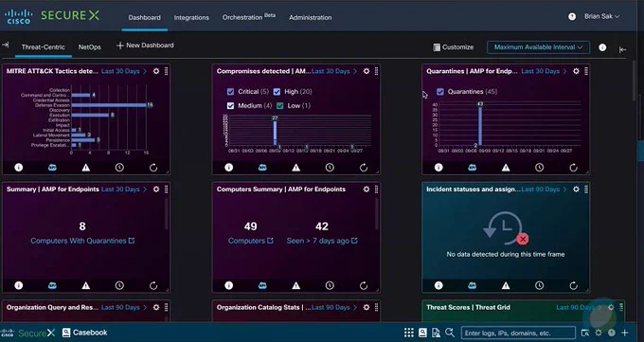
Task: Open the Orchestration Beta tab
Action: click(x=249, y=17)
